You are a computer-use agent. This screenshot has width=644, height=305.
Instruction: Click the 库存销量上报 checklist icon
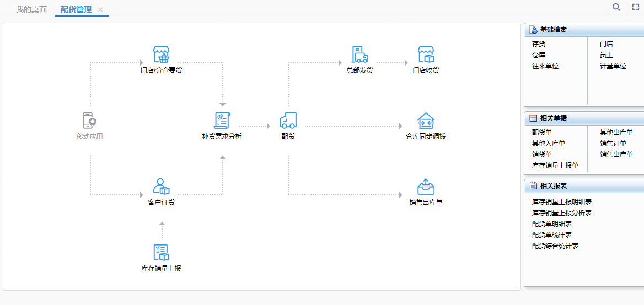tap(162, 253)
